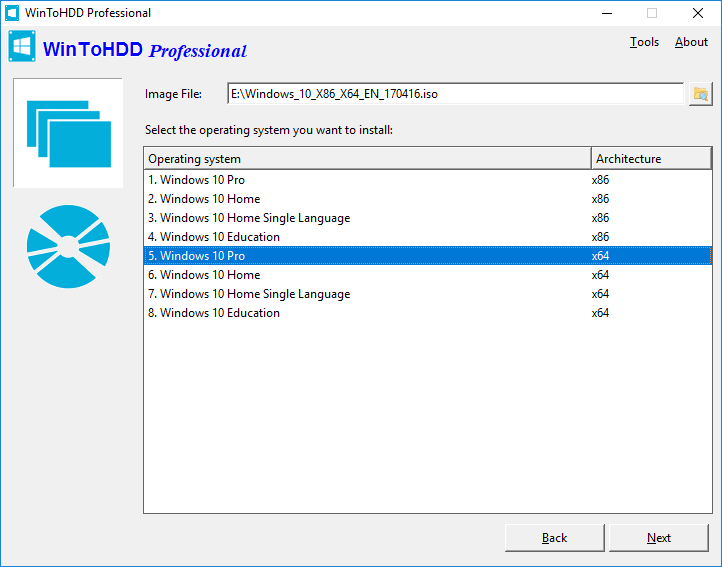Pick item 7 Home Single Language x64

(255, 294)
